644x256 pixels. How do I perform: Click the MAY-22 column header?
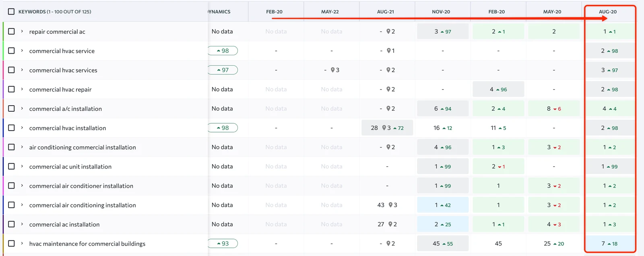coord(330,12)
